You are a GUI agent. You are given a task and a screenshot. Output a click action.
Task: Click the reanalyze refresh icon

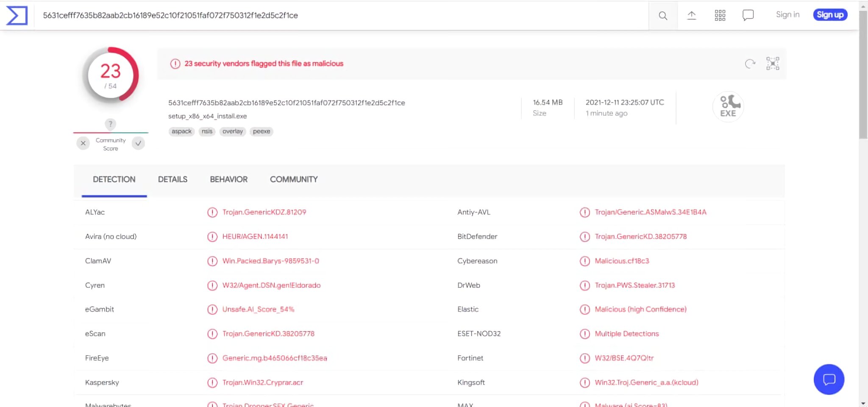[750, 64]
